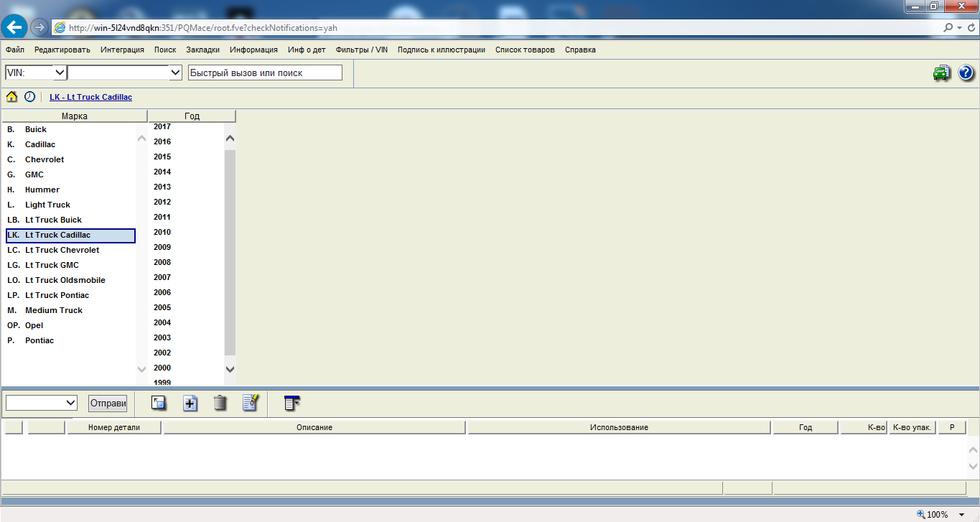Click the year list scrollbar down arrow
This screenshot has width=980, height=522.
(230, 368)
